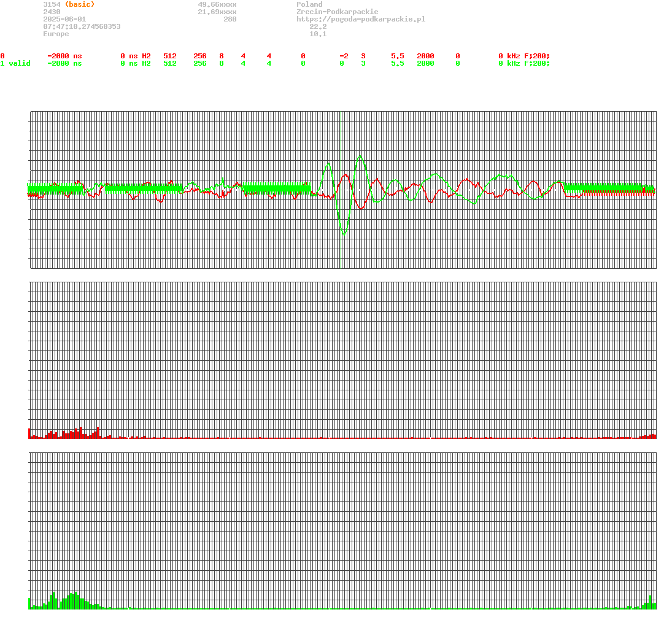672x623 pixels.
Task: Select "0 kHz F;200;" in the green row
Action: click(523, 63)
